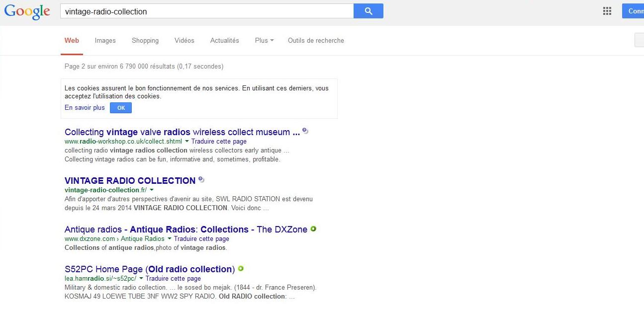Open the VINTAGE RADIO COLLECTION result
This screenshot has width=644, height=309.
[x=130, y=181]
